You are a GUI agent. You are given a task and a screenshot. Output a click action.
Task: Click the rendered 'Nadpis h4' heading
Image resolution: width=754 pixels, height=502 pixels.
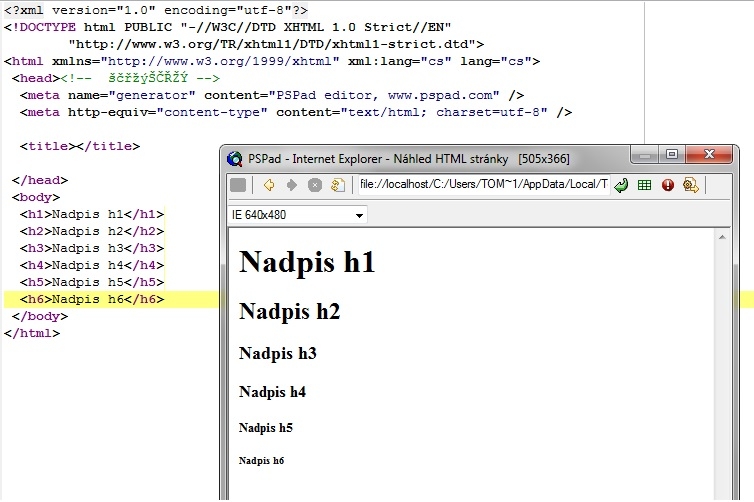click(x=272, y=392)
